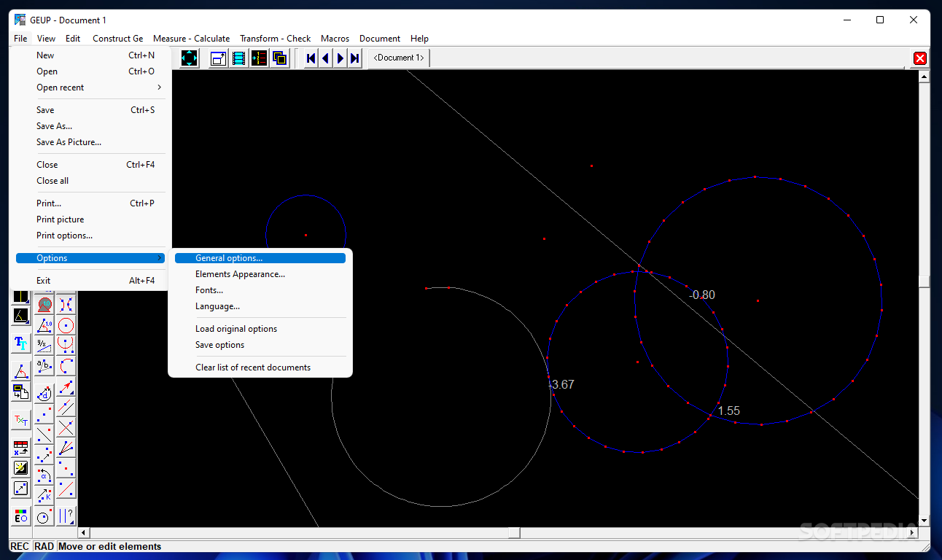This screenshot has height=560, width=942.
Task: Select the red arc tool
Action: (66, 365)
